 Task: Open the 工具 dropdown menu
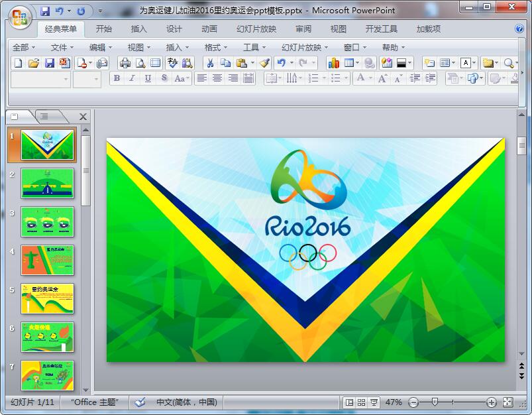[x=254, y=48]
